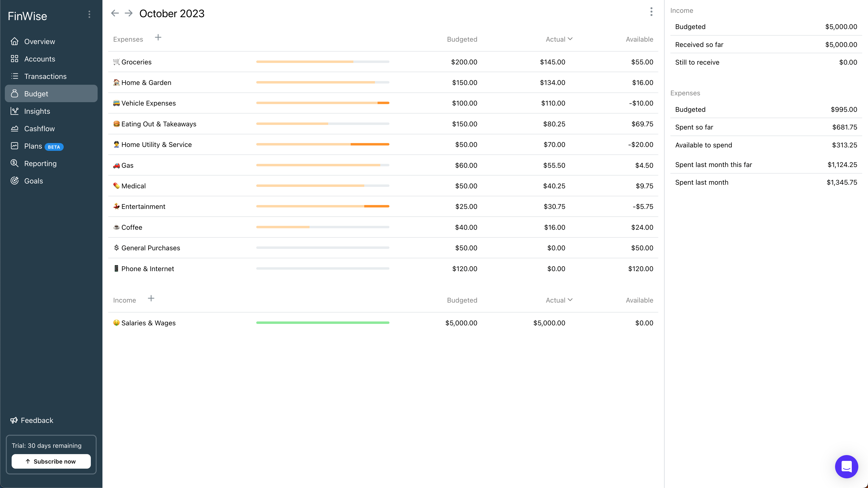The height and width of the screenshot is (488, 868).
Task: Navigate to the previous month
Action: [x=115, y=13]
